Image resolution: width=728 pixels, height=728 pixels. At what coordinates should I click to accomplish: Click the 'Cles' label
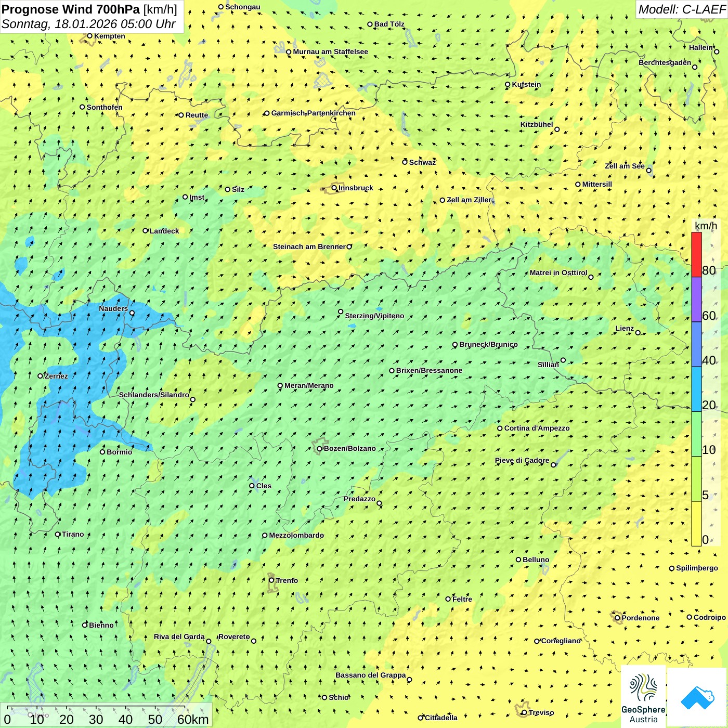pos(264,486)
